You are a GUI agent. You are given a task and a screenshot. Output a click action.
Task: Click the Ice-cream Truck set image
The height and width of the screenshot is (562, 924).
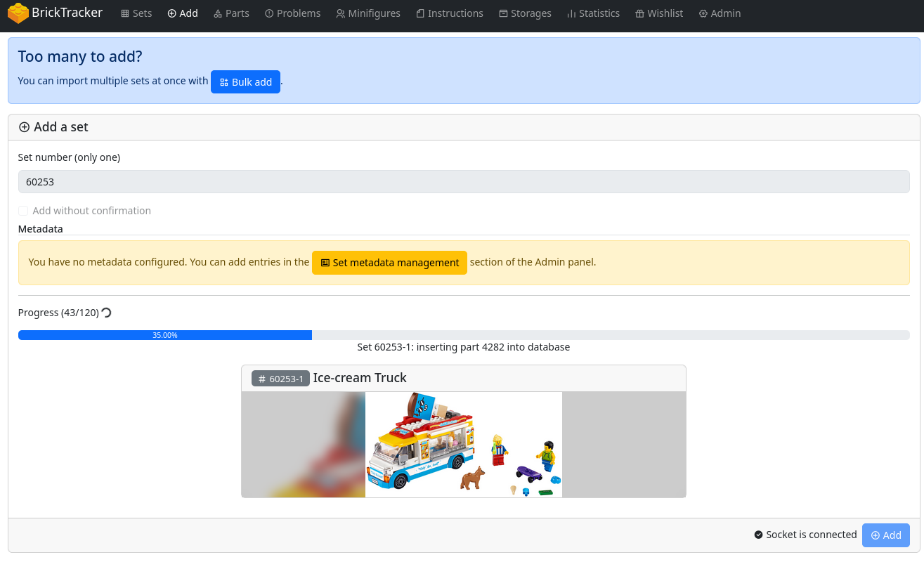point(463,444)
